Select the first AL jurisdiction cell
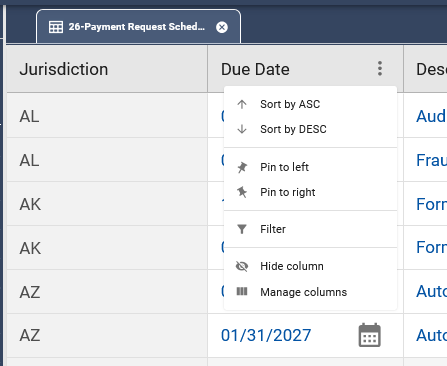This screenshot has width=447, height=366. click(x=107, y=116)
